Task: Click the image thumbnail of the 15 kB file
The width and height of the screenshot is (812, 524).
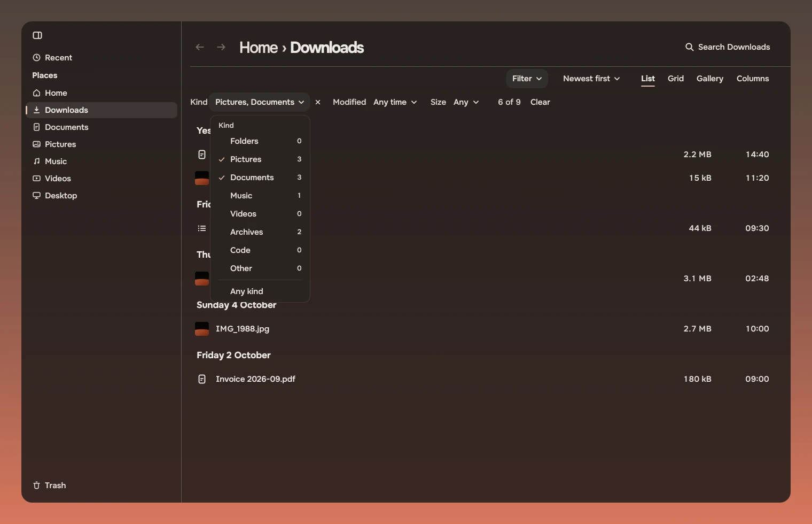Action: [x=202, y=178]
